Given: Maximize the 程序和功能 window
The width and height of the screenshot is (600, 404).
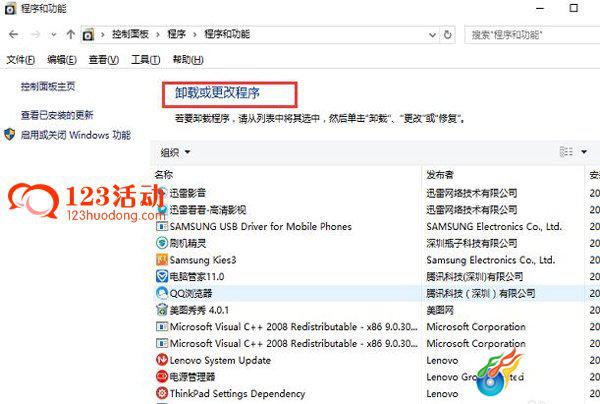Looking at the screenshot, I should (x=574, y=8).
